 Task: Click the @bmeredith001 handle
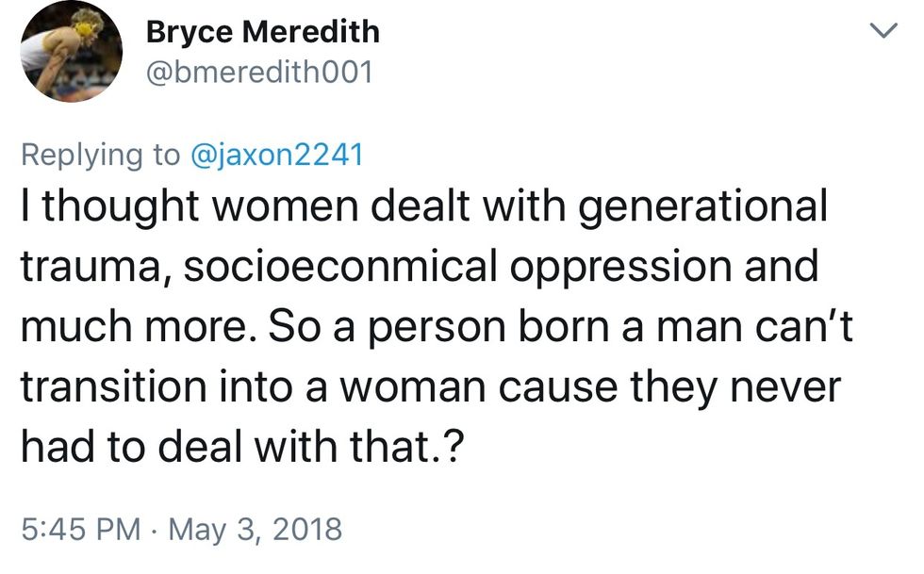point(259,72)
